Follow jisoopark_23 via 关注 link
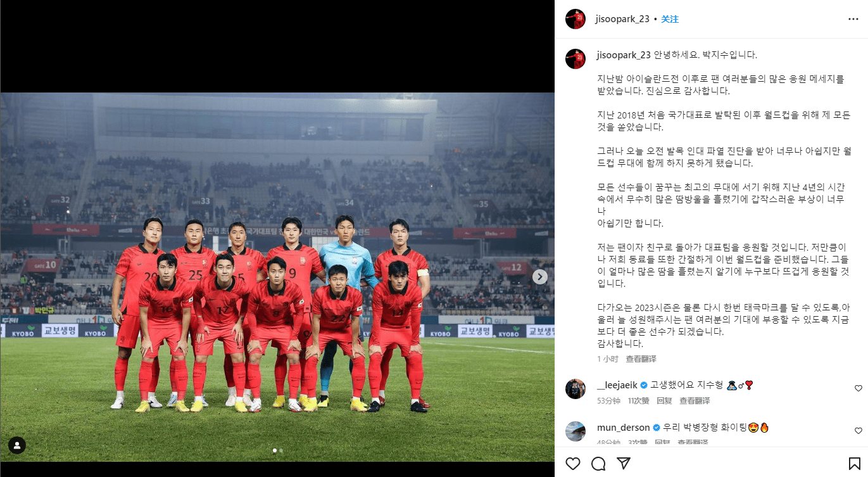868x477 pixels. click(x=670, y=19)
